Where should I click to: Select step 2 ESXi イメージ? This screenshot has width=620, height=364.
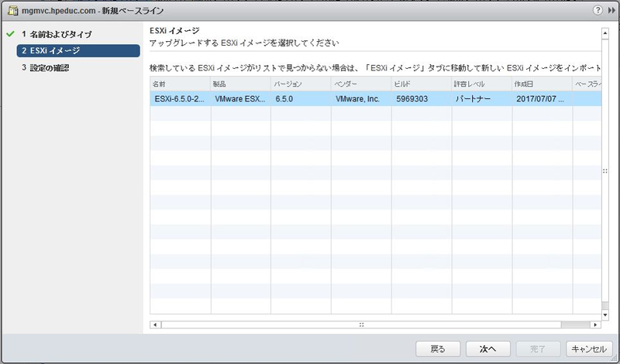78,50
